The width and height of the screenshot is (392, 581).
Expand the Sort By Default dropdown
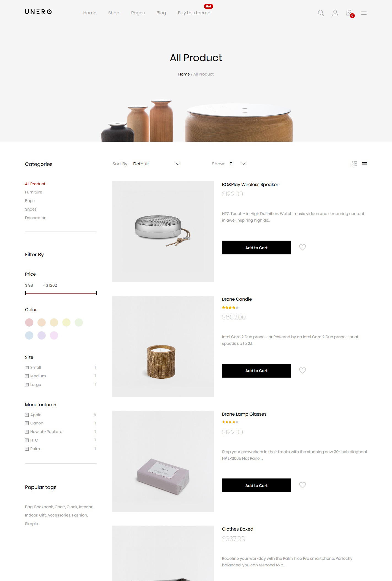click(x=156, y=164)
